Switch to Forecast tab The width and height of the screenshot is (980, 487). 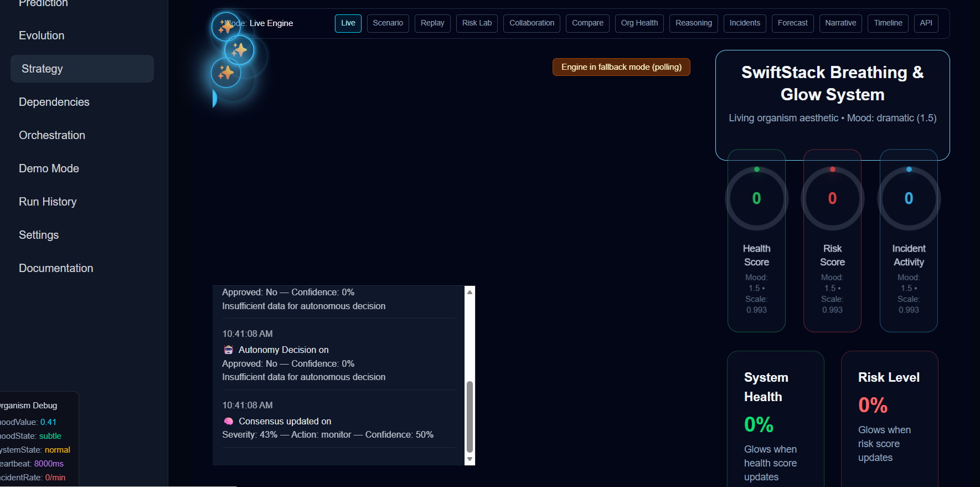click(793, 23)
